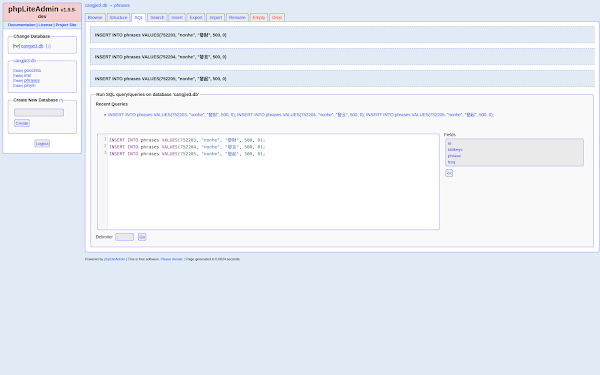The width and height of the screenshot is (600, 375).
Task: Open the Search tab
Action: (157, 18)
